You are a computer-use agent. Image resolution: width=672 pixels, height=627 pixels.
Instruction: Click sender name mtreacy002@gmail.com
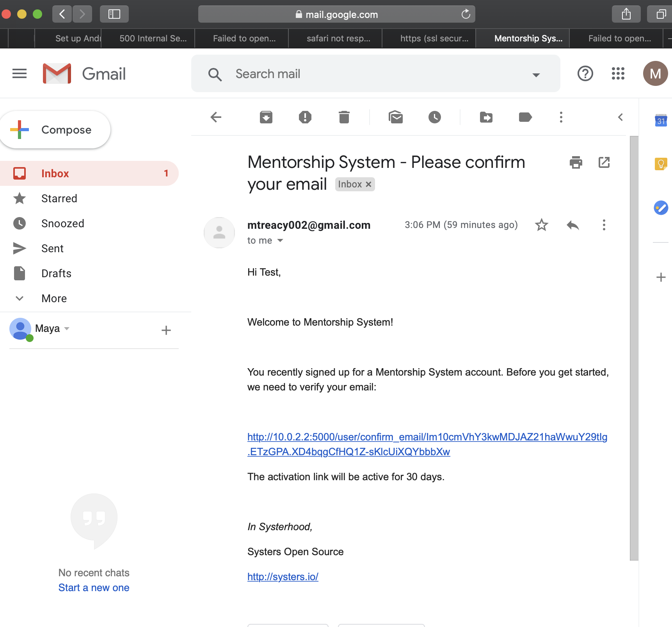309,225
